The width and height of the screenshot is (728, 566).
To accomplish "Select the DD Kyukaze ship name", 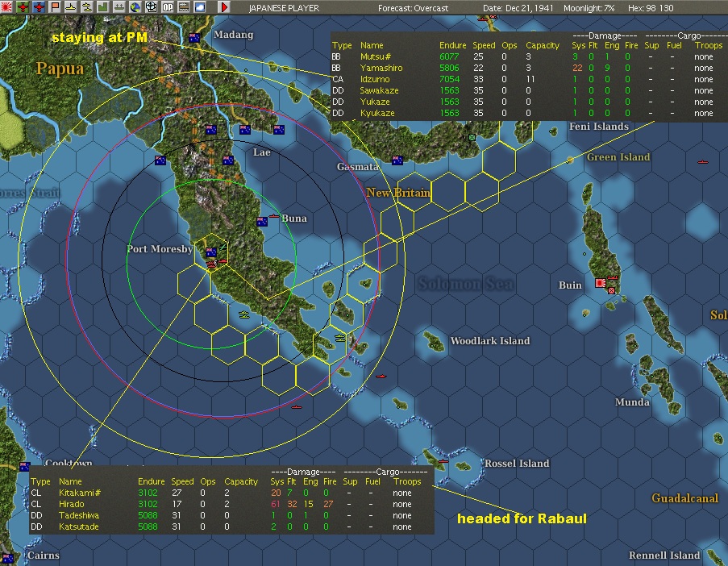I will point(377,113).
